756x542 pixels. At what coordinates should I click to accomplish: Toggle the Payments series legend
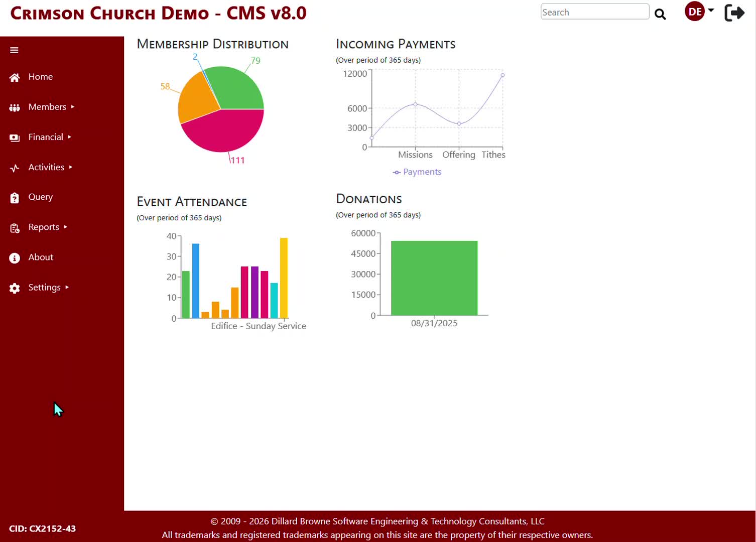pyautogui.click(x=417, y=172)
